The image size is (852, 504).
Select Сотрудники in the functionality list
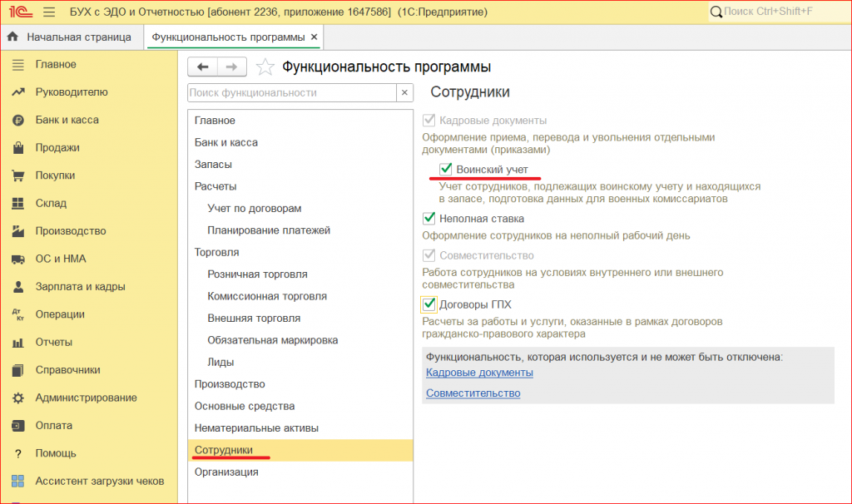(x=300, y=450)
